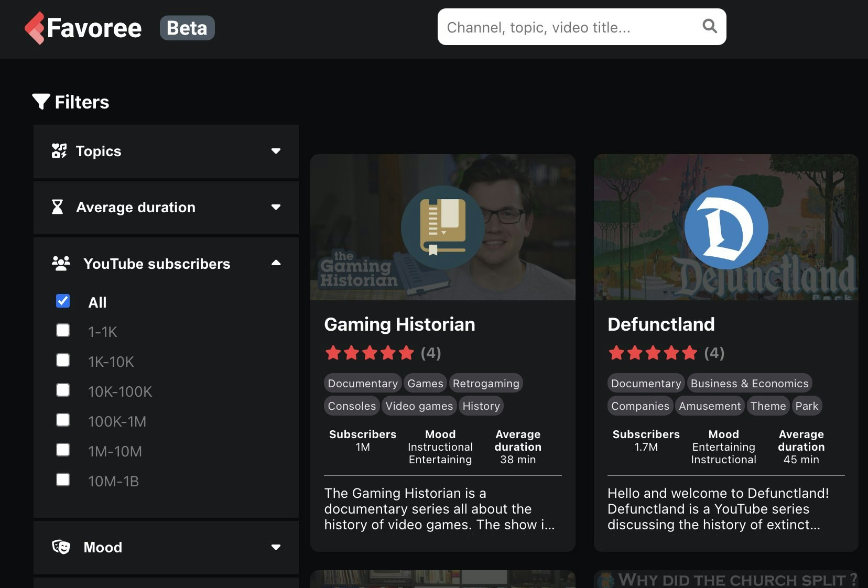This screenshot has height=588, width=868.
Task: Click the Topics shapes icon
Action: pos(59,151)
